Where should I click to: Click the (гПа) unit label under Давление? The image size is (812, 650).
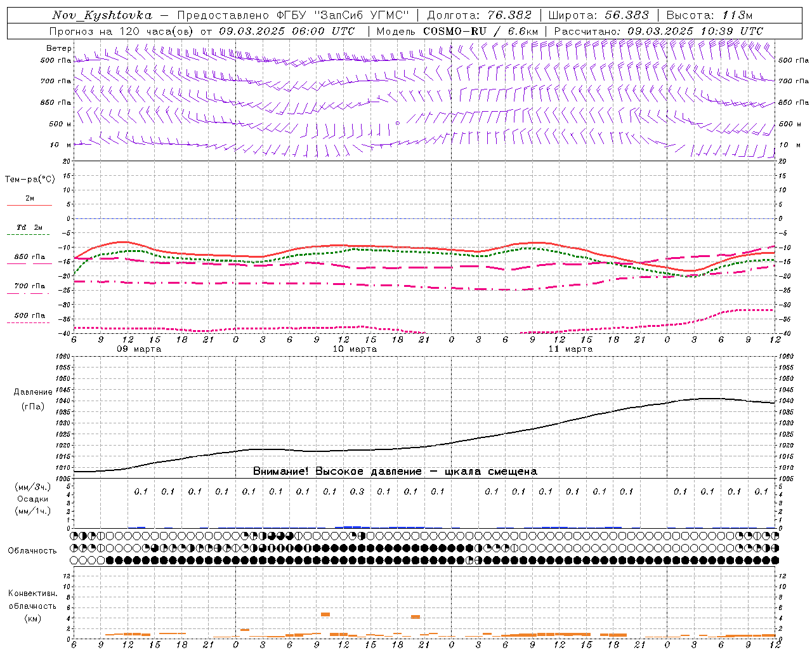pos(33,406)
